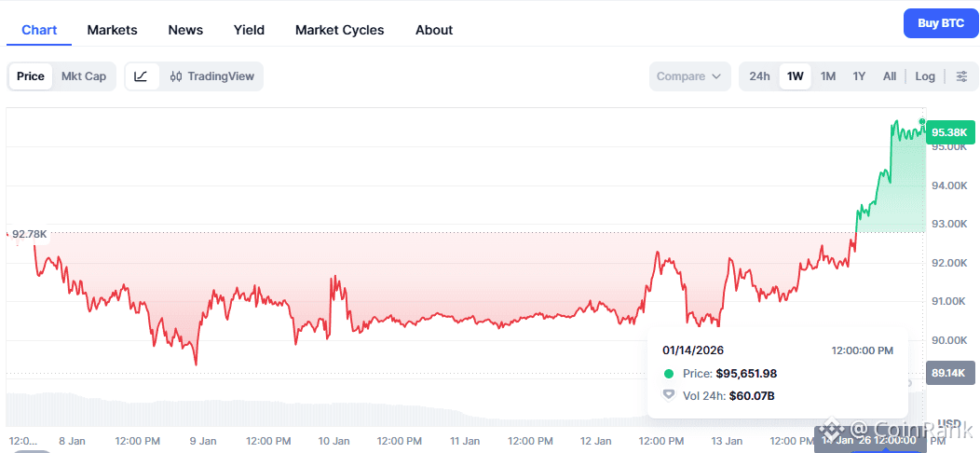The width and height of the screenshot is (980, 453).
Task: Select the 1M time range
Action: 828,76
